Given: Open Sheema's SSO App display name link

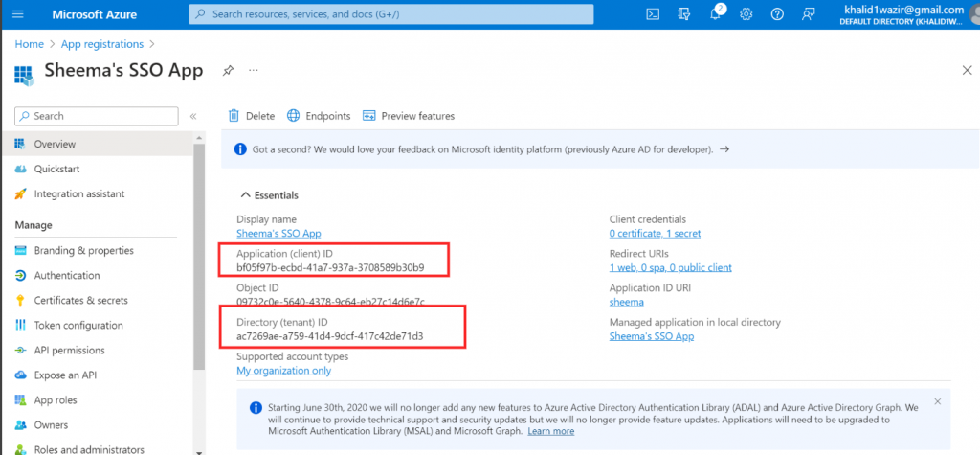Looking at the screenshot, I should coord(278,234).
